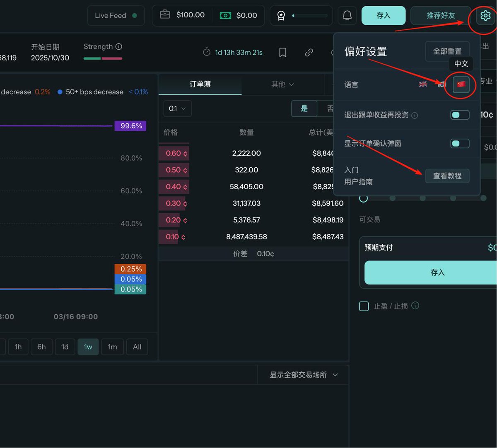The height and width of the screenshot is (448, 497).
Task: Copy the market link via chain icon
Action: point(309,53)
